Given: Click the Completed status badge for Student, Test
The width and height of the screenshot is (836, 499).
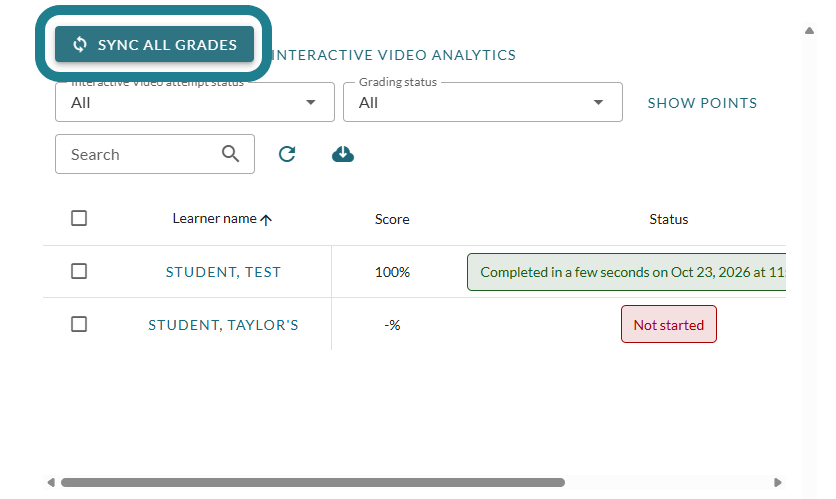Looking at the screenshot, I should click(626, 272).
